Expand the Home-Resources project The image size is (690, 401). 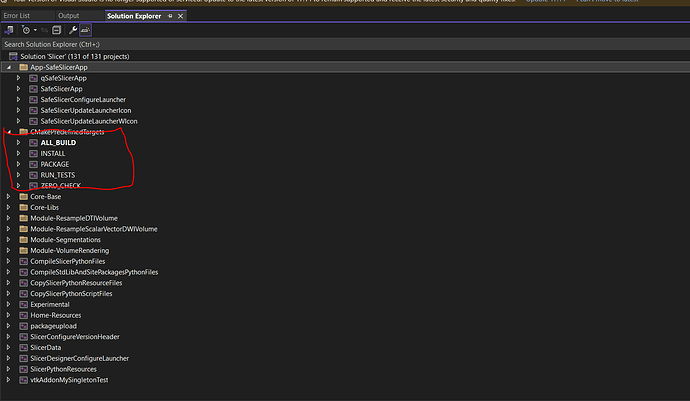pos(8,315)
